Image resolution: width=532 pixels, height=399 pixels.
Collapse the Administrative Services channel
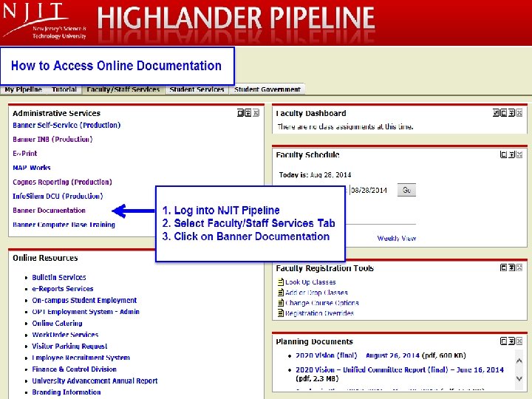(248, 113)
